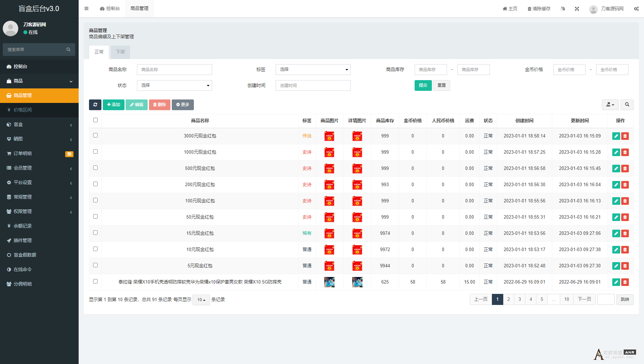This screenshot has height=364, width=644.
Task: Collapse the 商品 sidebar menu
Action: click(x=39, y=81)
